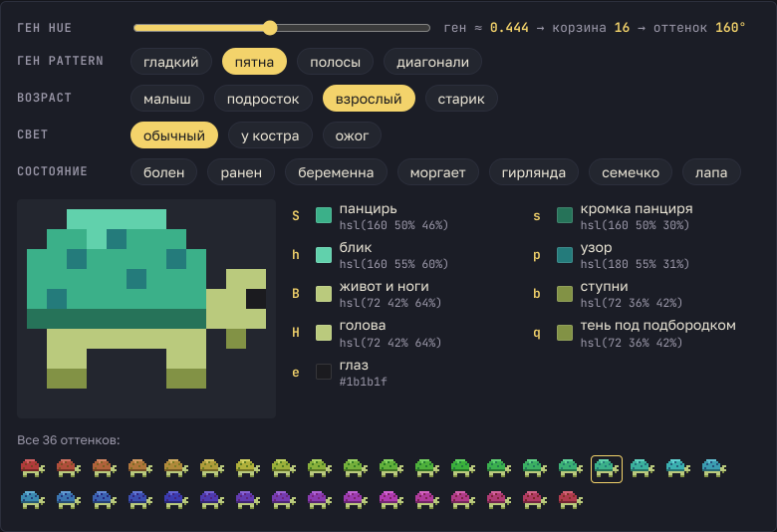Toggle the 'беременна' state
Viewport: 777px width, 532px height.
click(336, 172)
